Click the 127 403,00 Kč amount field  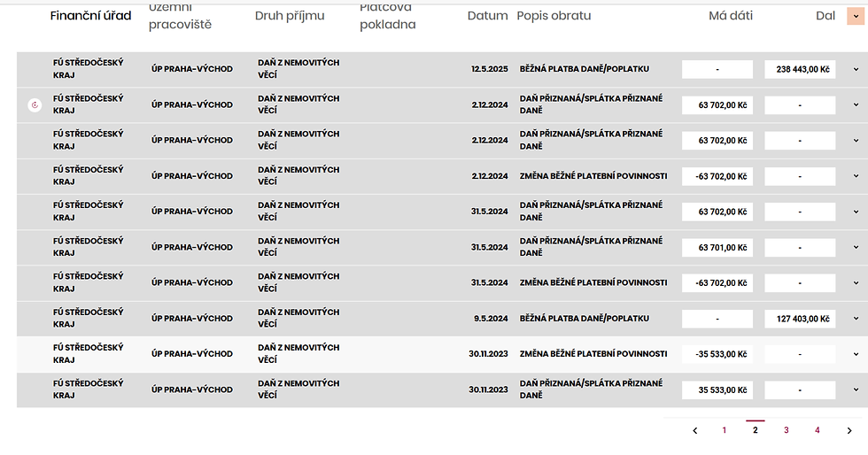pyautogui.click(x=800, y=319)
